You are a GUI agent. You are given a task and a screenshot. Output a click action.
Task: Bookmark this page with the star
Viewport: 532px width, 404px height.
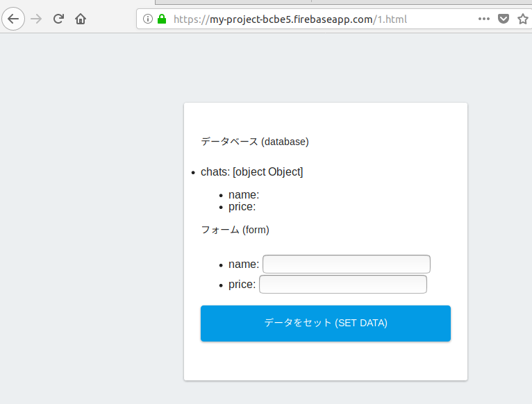[523, 19]
